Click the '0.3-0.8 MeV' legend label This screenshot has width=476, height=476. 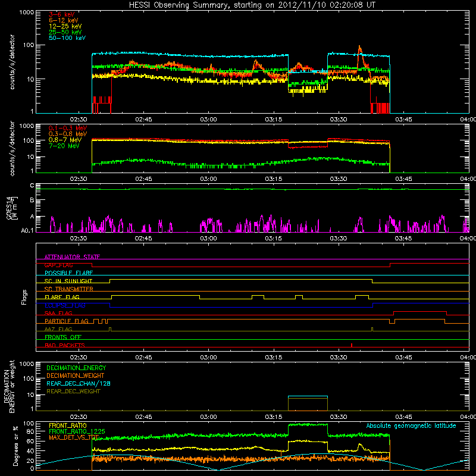point(68,134)
